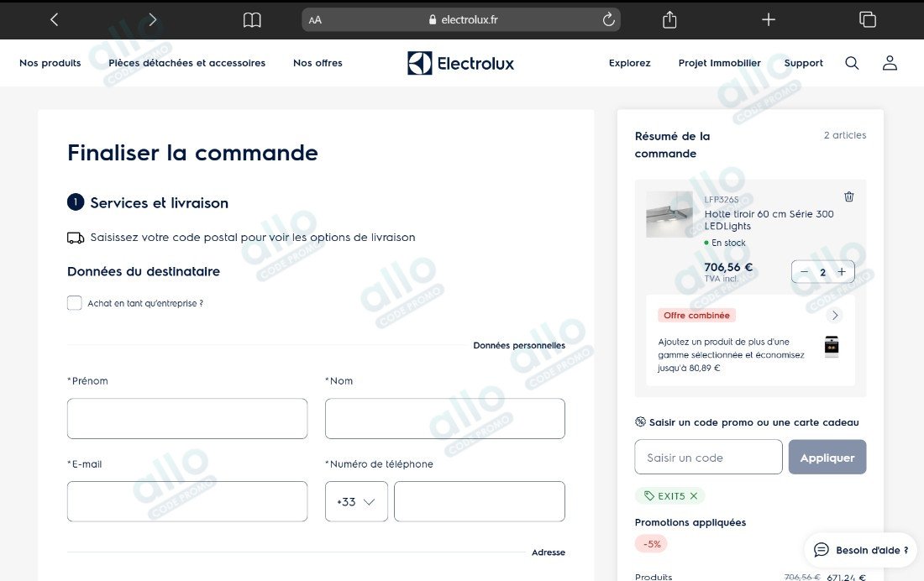The image size is (924, 581).
Task: Click the Finaliser la commande heading
Action: [192, 153]
